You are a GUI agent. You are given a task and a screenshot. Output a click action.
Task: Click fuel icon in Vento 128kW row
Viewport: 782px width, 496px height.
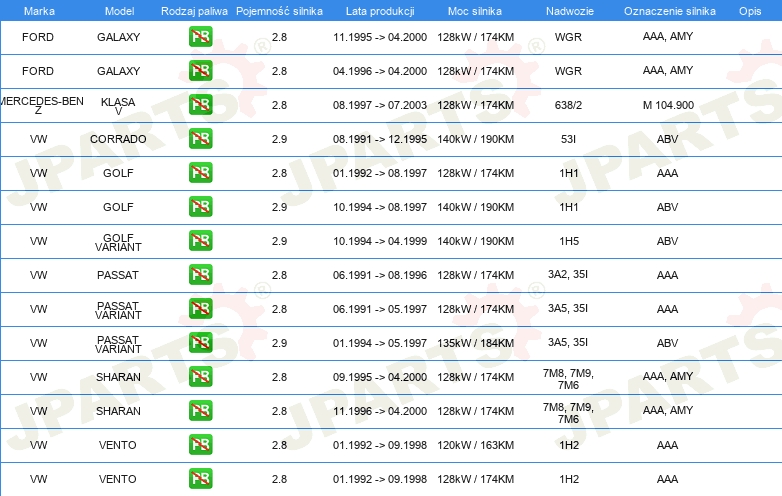click(x=200, y=479)
